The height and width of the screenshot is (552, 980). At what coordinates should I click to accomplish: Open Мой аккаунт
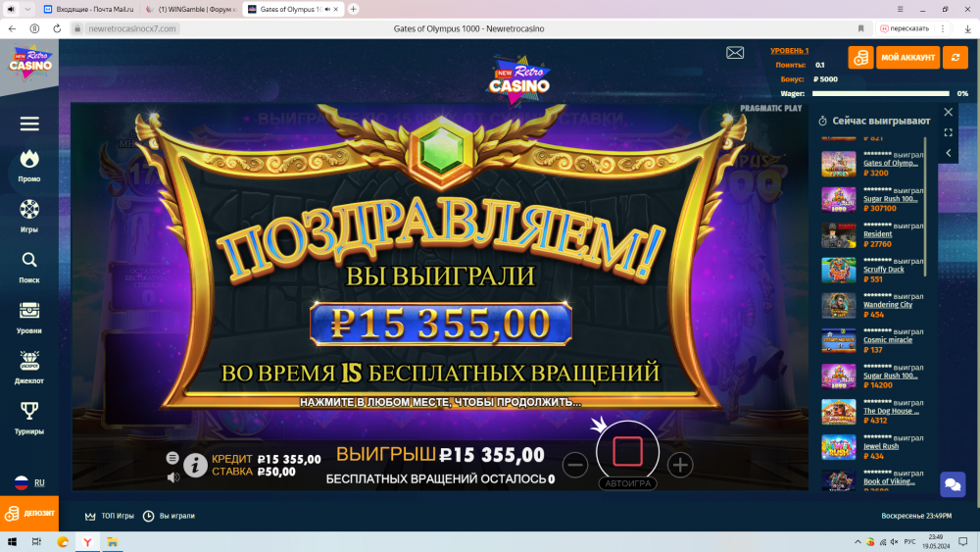tap(907, 58)
